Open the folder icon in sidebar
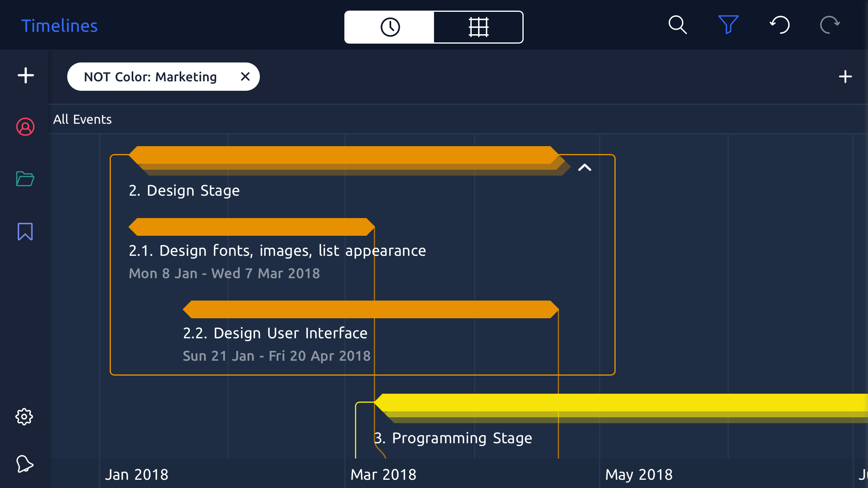Screen dimensions: 868x488 point(25,179)
